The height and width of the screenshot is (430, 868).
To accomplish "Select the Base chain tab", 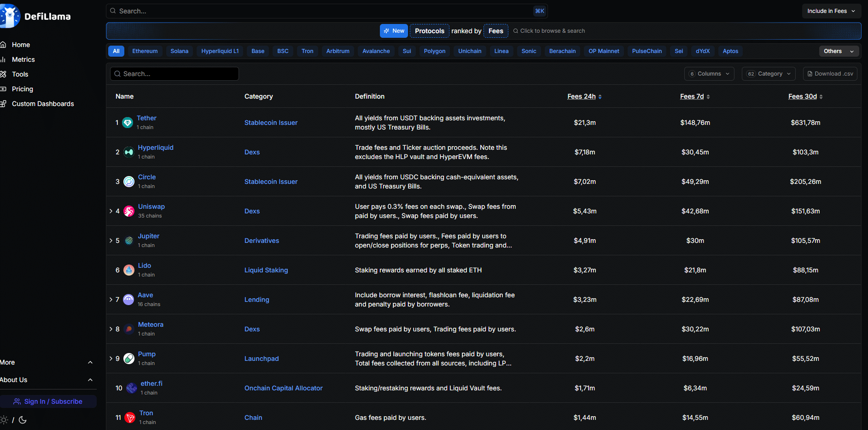I will click(x=258, y=51).
